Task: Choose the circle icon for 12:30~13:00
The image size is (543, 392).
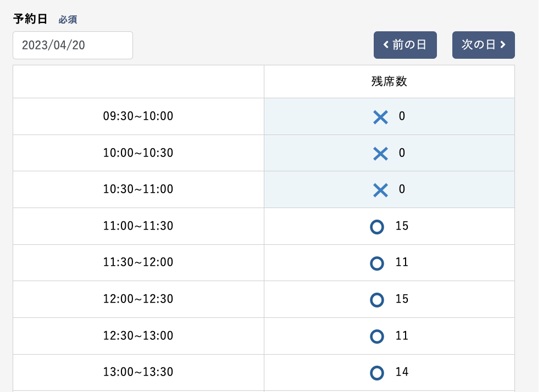Action: pos(377,336)
